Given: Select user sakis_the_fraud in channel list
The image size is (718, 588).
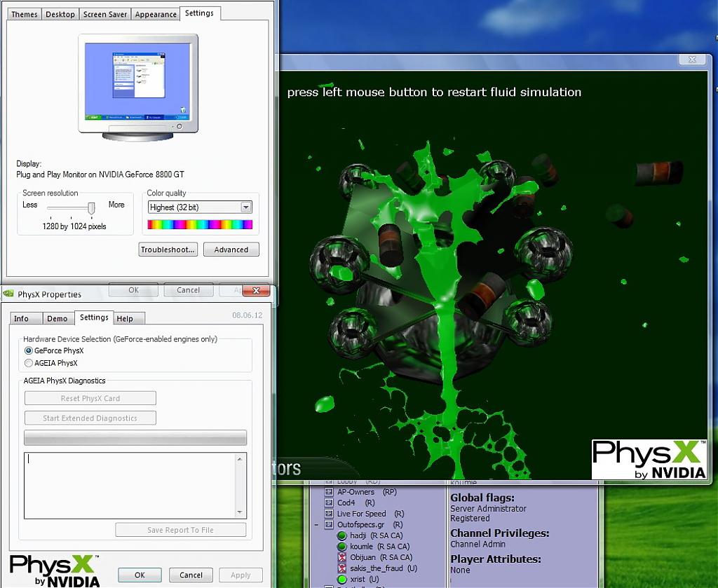Looking at the screenshot, I should [377, 568].
